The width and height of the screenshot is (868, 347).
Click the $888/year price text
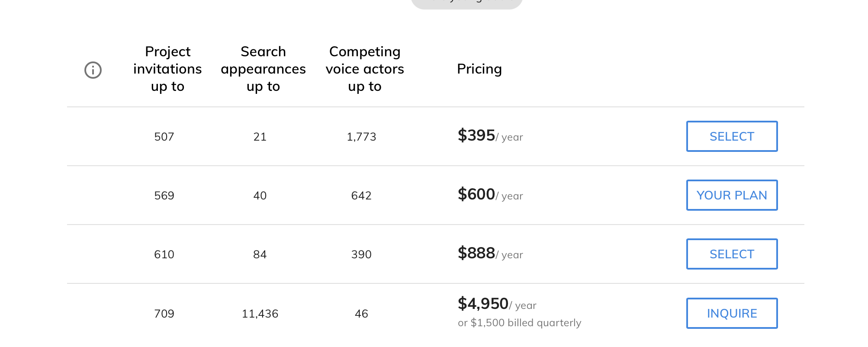click(490, 254)
